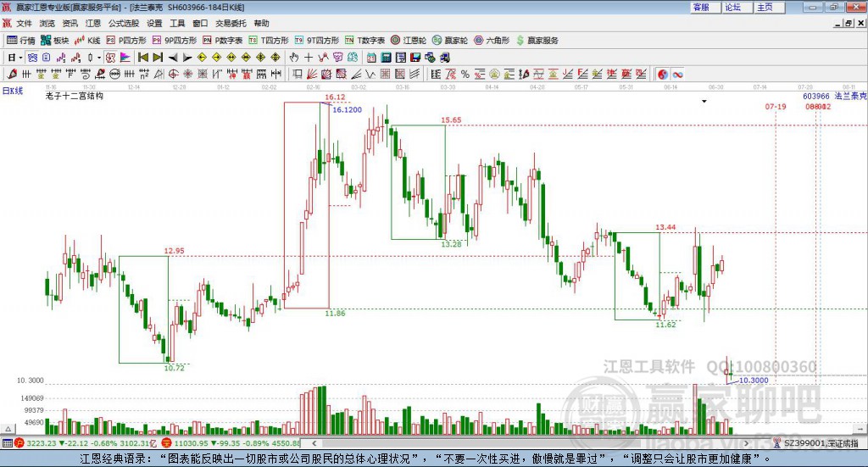Open the 六角形 hexagon tool
Screen dimensions: 868x467
click(x=492, y=41)
